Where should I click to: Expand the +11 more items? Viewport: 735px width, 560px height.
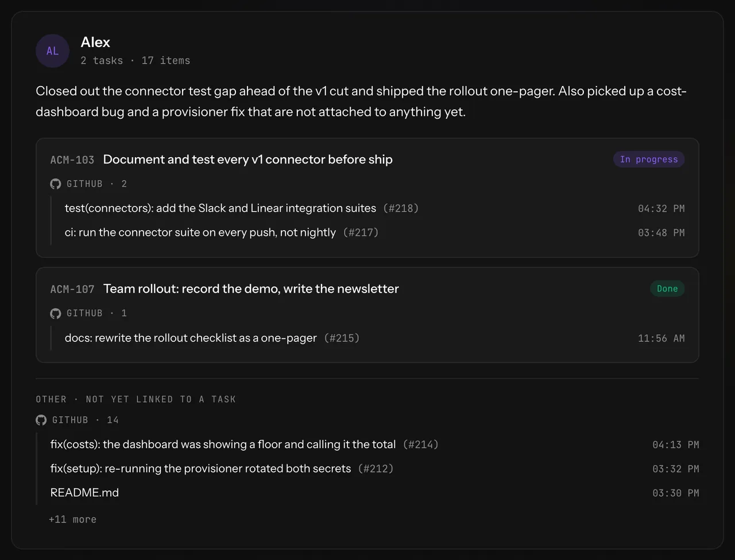72,519
